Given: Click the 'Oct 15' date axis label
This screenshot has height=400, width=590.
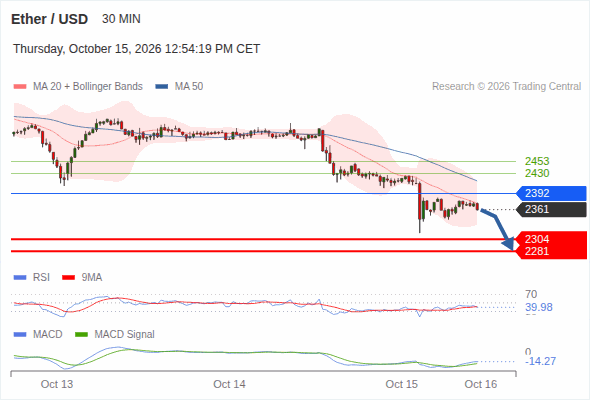Looking at the screenshot, I should point(401,384).
